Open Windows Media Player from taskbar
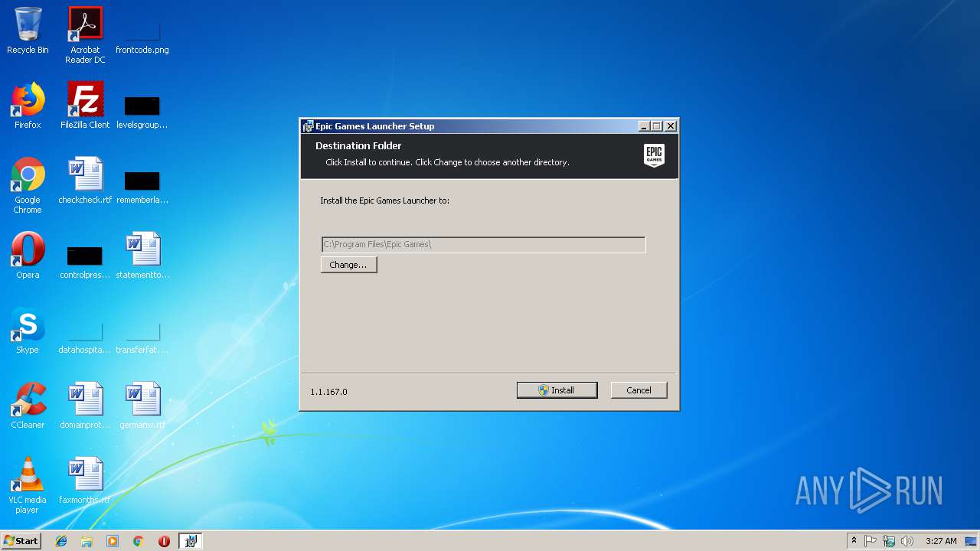Viewport: 980px width, 551px height. (113, 541)
